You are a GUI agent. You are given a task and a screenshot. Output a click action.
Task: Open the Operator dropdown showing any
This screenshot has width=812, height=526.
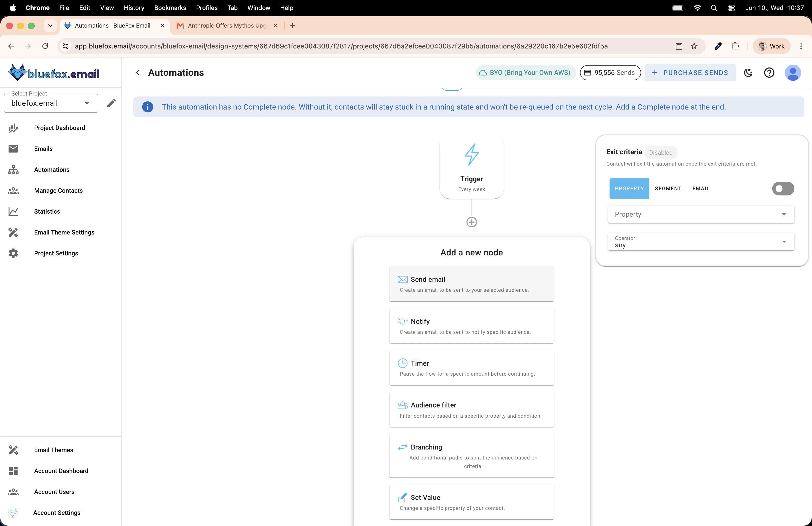tap(701, 242)
